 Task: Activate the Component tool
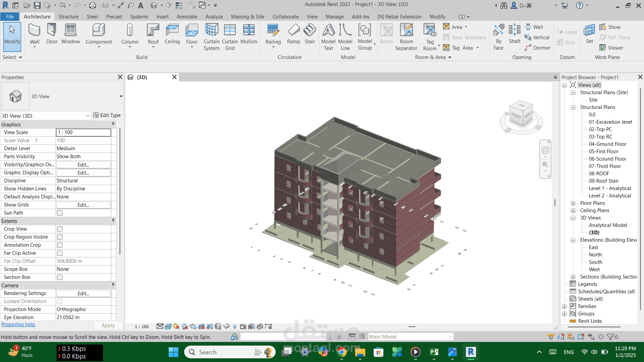(x=99, y=34)
